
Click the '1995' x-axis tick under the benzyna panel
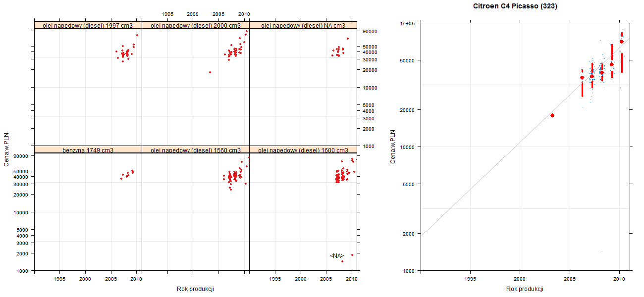click(x=59, y=280)
